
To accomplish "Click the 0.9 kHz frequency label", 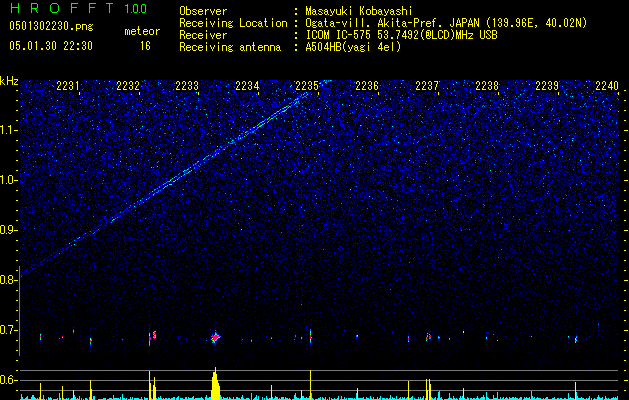I will [8, 230].
